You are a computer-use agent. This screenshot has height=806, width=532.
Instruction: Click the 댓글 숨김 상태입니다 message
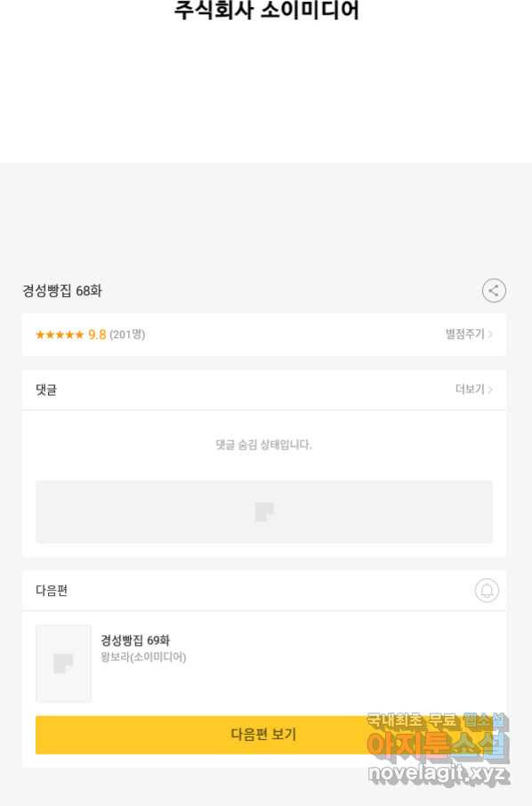coord(263,445)
